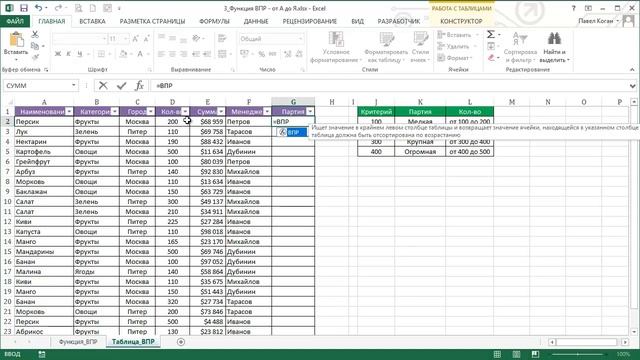Apply font color letter A
The width and height of the screenshot is (640, 360).
(x=140, y=54)
